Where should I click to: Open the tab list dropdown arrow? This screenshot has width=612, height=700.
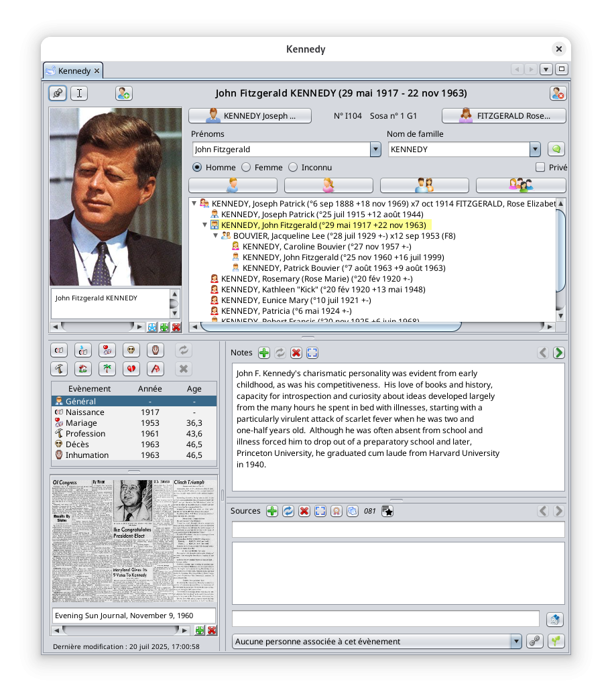pyautogui.click(x=546, y=69)
